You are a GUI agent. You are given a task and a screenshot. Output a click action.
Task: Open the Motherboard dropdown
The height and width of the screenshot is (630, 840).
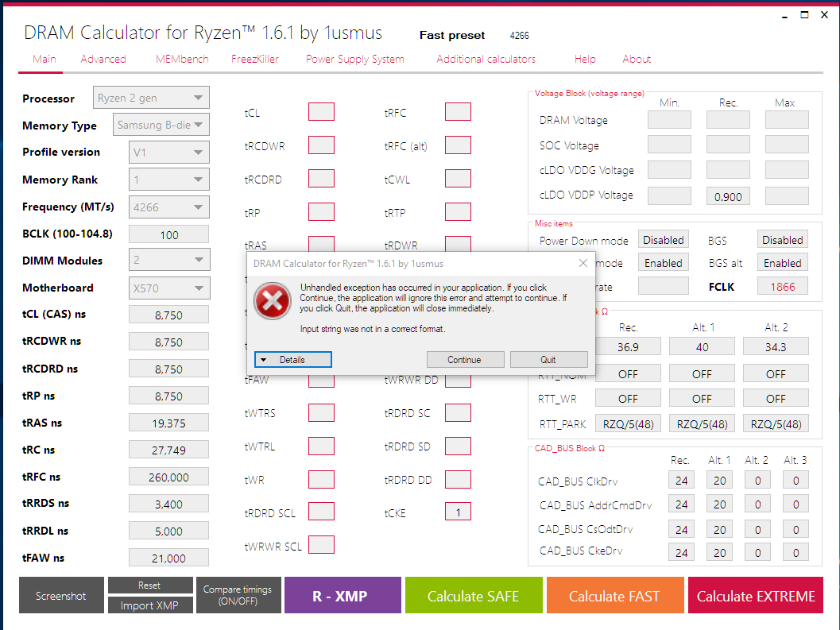click(x=169, y=288)
